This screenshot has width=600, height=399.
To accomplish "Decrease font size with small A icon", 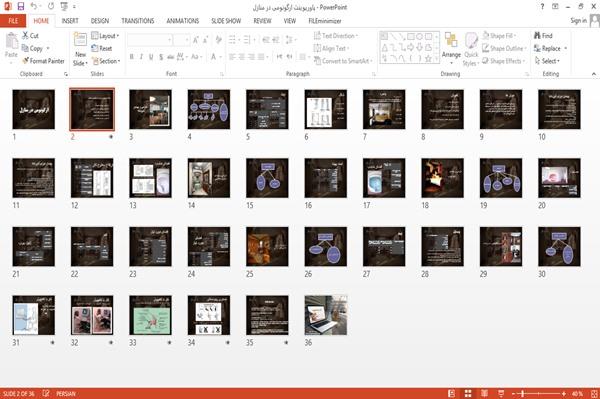I will [205, 39].
